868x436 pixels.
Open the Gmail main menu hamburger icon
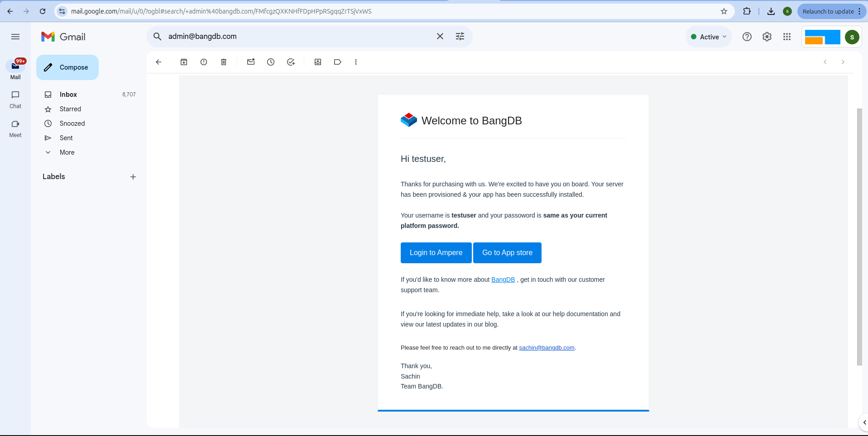(15, 37)
